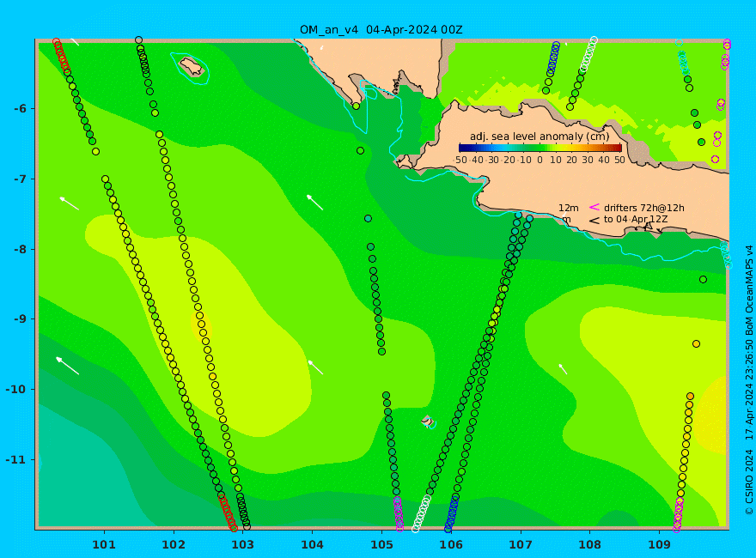
Task: Click the 102 longitude axis label
Action: (x=174, y=545)
